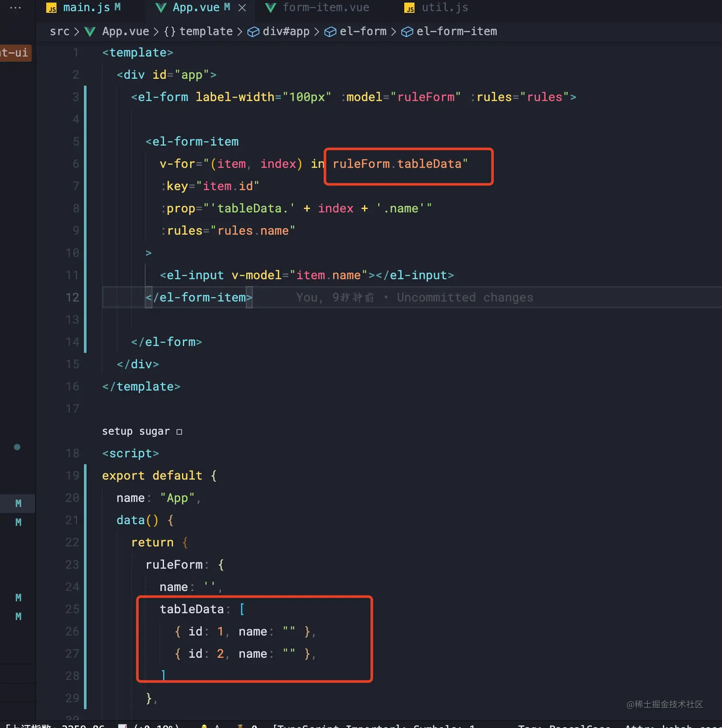Image resolution: width=722 pixels, height=728 pixels.
Task: Select template in the breadcrumb
Action: [x=206, y=32]
